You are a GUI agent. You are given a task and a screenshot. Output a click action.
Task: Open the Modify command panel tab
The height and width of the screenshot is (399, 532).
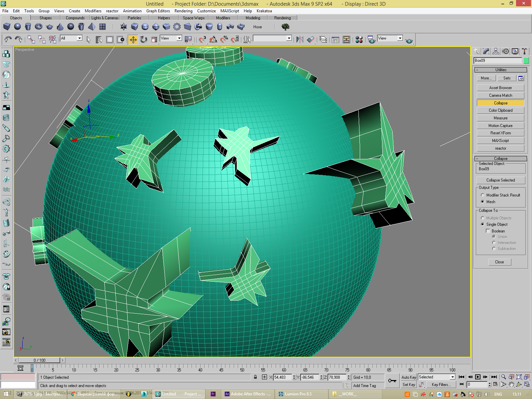(x=486, y=51)
